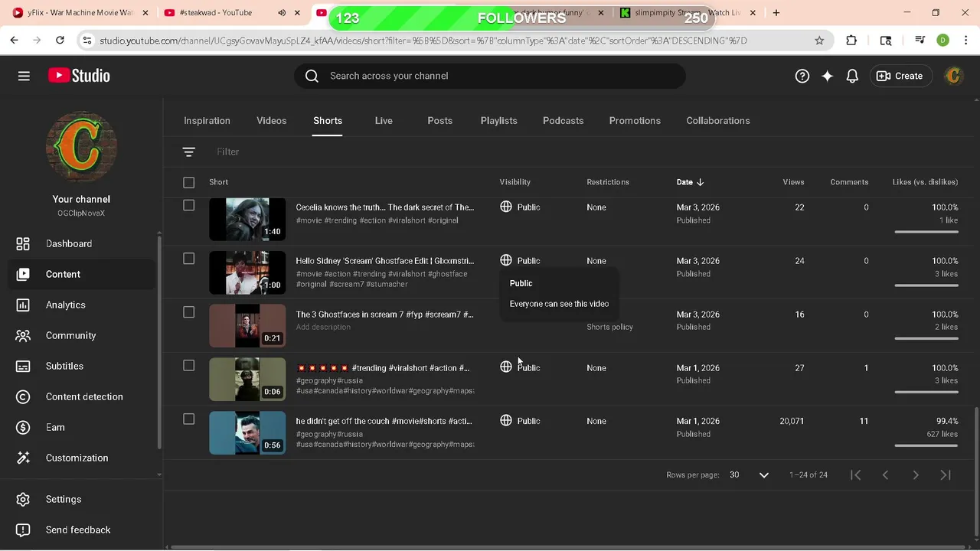The height and width of the screenshot is (551, 980).
Task: Open the 0:56 couch short thumbnail
Action: coord(247,433)
